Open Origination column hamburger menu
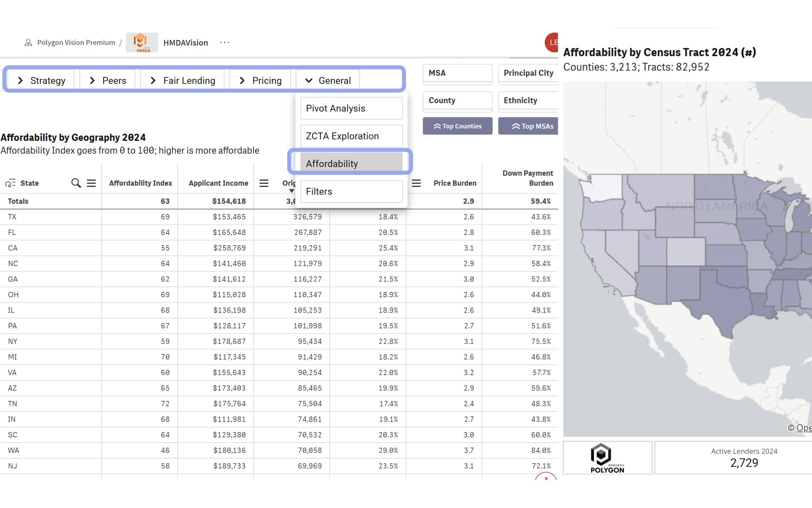The height and width of the screenshot is (508, 812). coord(264,183)
